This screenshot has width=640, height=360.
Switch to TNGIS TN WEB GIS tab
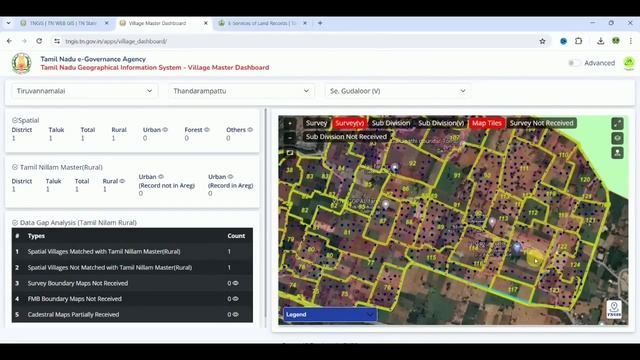(x=63, y=23)
